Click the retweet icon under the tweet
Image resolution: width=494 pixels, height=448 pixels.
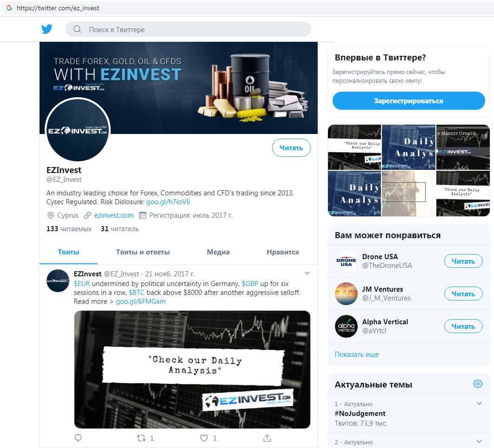[141, 438]
